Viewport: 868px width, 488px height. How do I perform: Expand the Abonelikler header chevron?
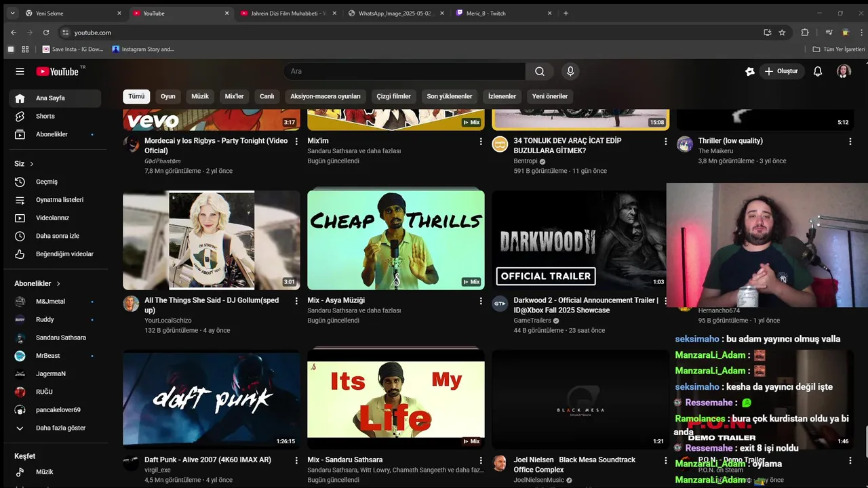point(58,284)
